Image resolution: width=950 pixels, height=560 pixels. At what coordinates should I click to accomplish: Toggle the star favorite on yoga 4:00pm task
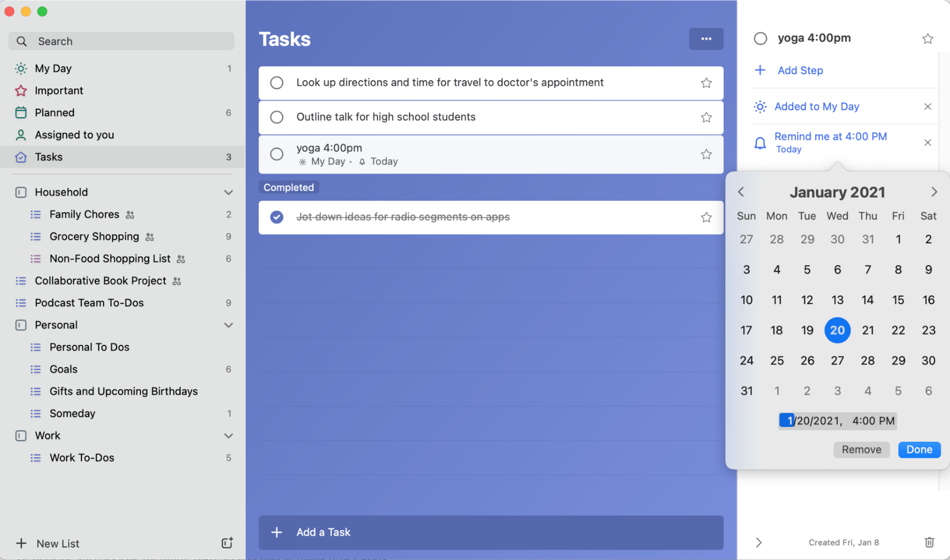(x=706, y=154)
